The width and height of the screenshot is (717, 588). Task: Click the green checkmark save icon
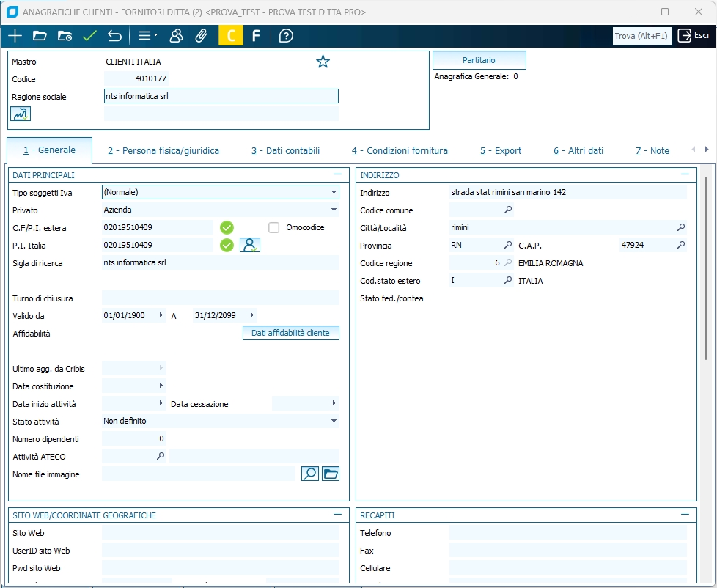(x=89, y=36)
